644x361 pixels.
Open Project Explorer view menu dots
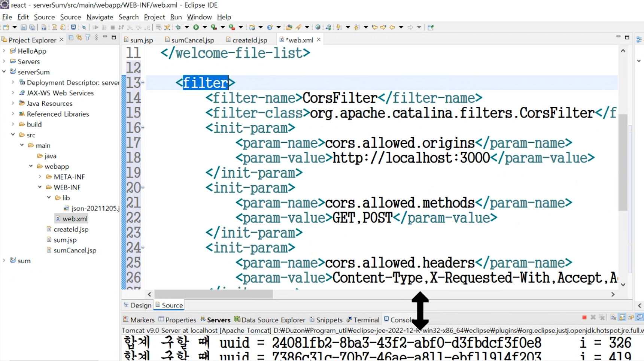(x=97, y=37)
